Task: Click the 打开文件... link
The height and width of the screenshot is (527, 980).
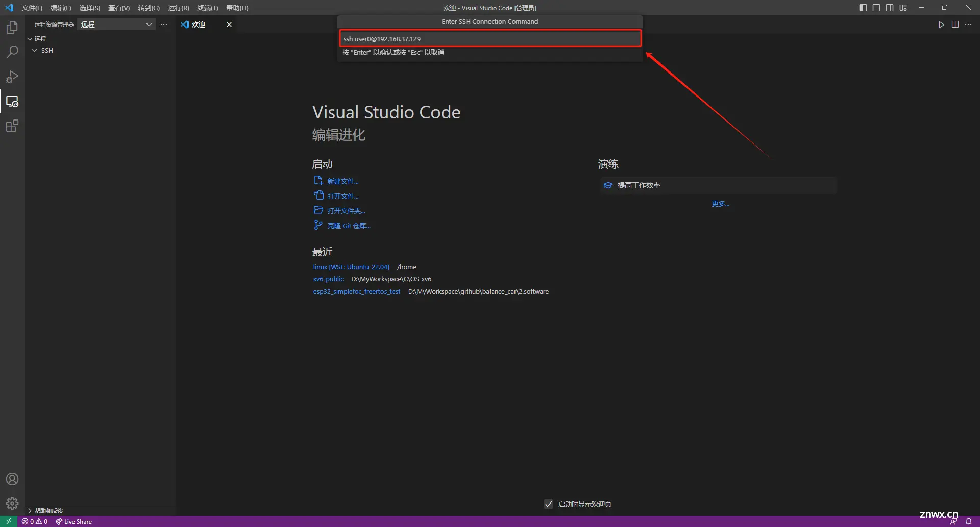Action: click(343, 196)
